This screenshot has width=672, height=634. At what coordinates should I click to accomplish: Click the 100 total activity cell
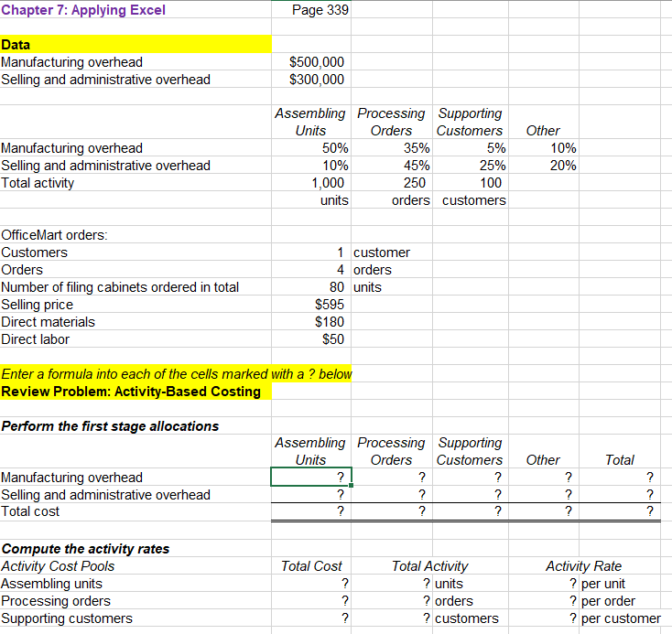pos(471,182)
